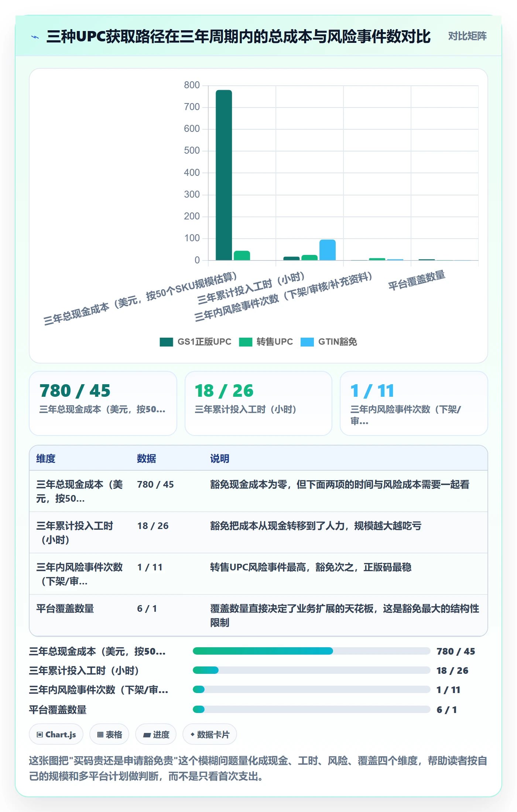The image size is (517, 812).
Task: Click the 对比矩阵 label in header
Action: tap(467, 36)
